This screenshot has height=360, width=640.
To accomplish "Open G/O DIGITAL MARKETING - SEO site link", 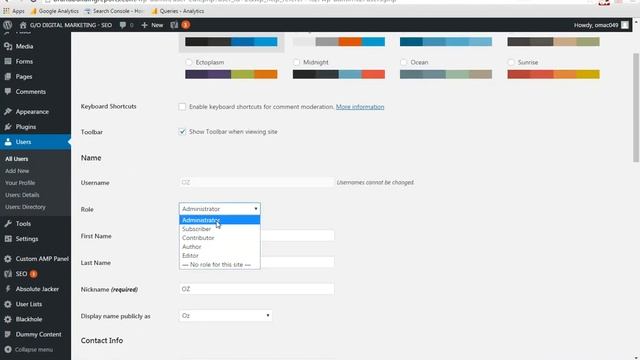I will [71, 25].
